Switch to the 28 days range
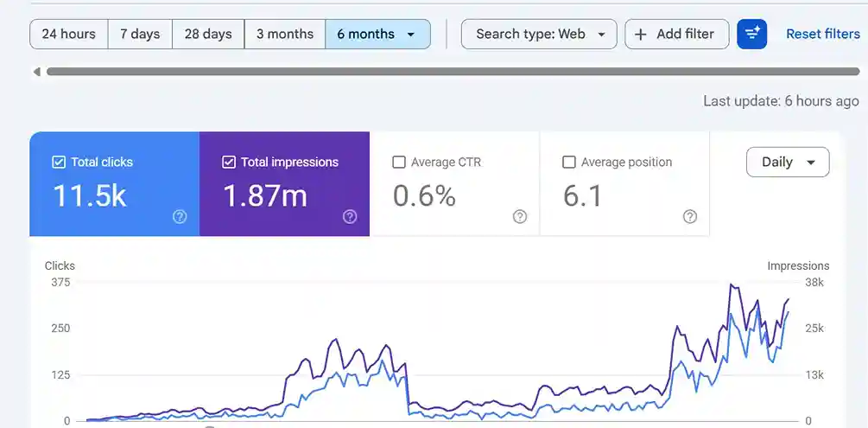Image resolution: width=868 pixels, height=428 pixels. (x=208, y=34)
